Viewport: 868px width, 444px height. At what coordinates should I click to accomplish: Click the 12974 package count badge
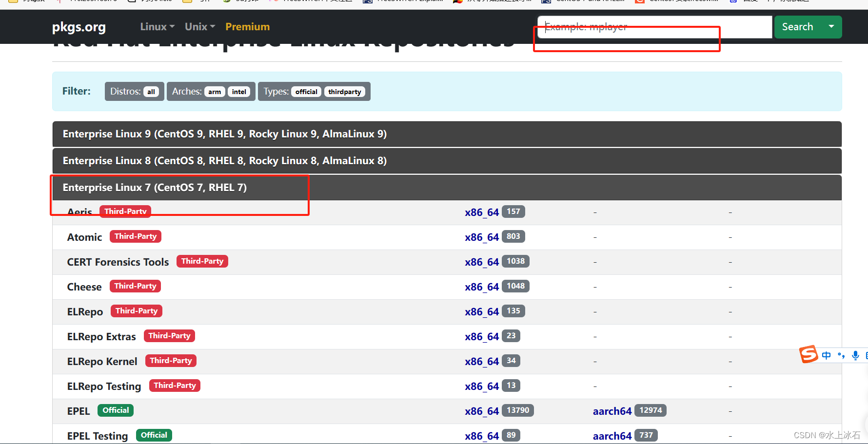[651, 410]
